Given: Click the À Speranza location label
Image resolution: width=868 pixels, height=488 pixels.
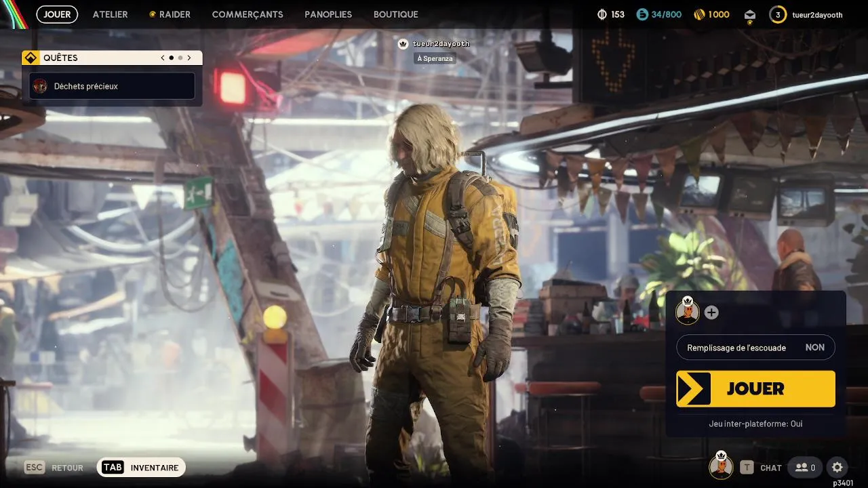Looking at the screenshot, I should pos(435,58).
